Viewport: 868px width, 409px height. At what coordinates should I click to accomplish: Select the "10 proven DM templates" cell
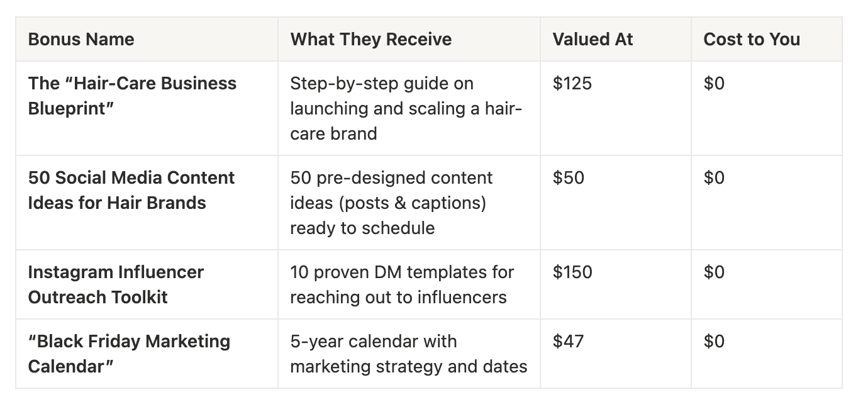[x=402, y=284]
